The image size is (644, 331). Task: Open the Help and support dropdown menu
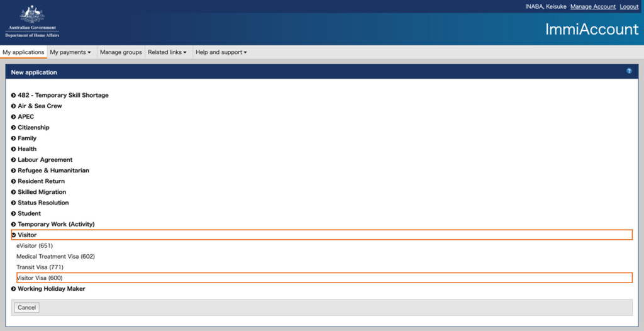(x=221, y=52)
